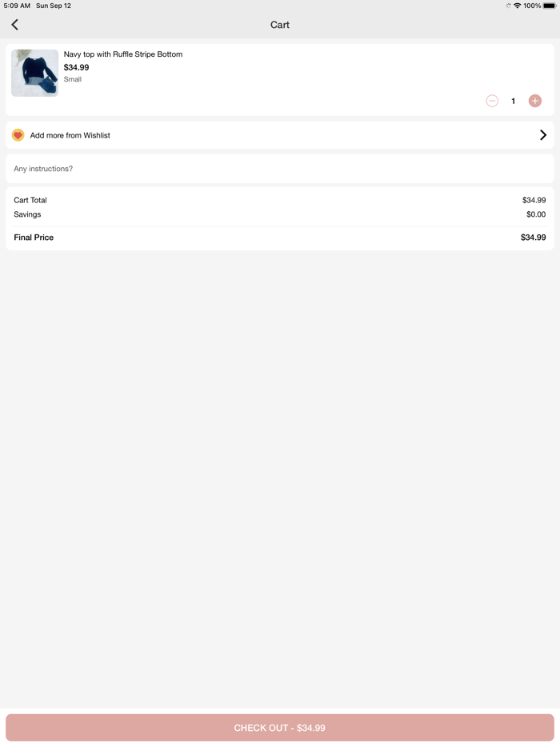Increase item quantity with plus button
This screenshot has width=560, height=747.
click(535, 101)
